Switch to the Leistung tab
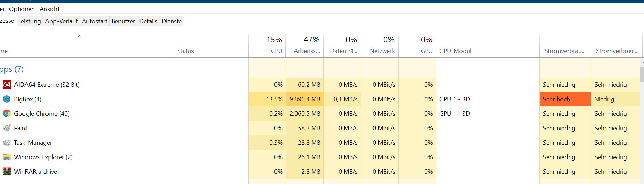 pos(29,21)
